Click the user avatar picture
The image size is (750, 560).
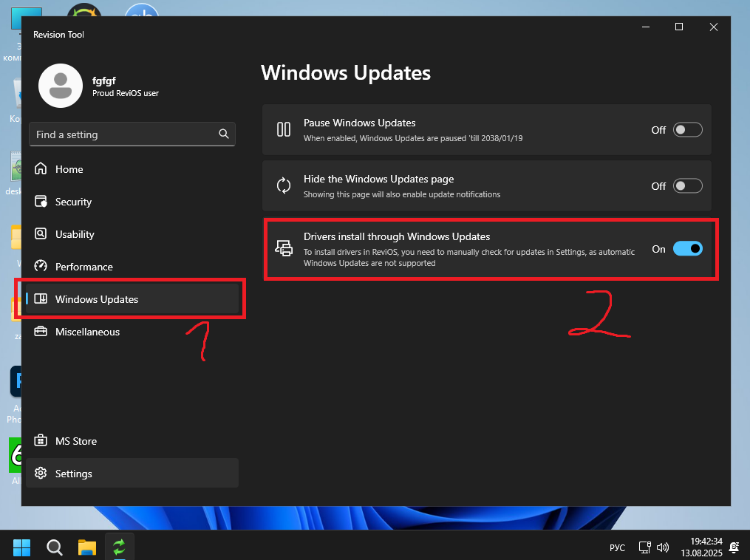click(61, 86)
